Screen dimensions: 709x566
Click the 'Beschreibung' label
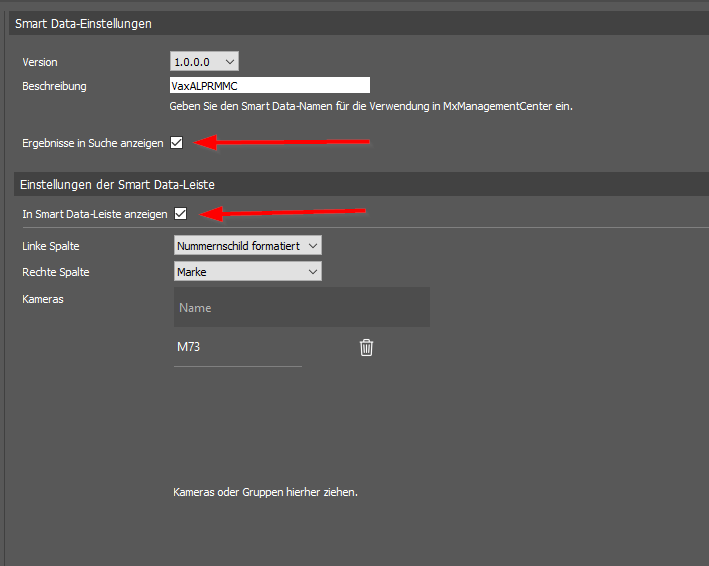click(x=54, y=86)
